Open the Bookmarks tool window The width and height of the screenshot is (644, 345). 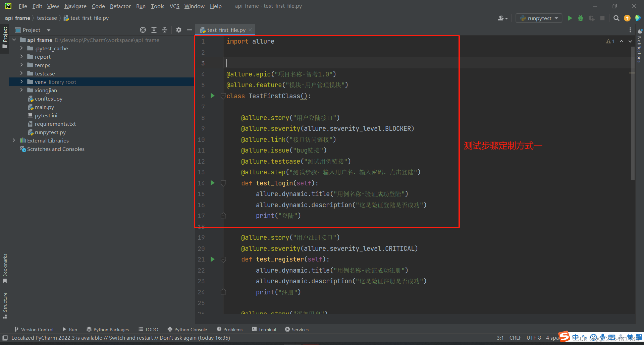point(5,269)
